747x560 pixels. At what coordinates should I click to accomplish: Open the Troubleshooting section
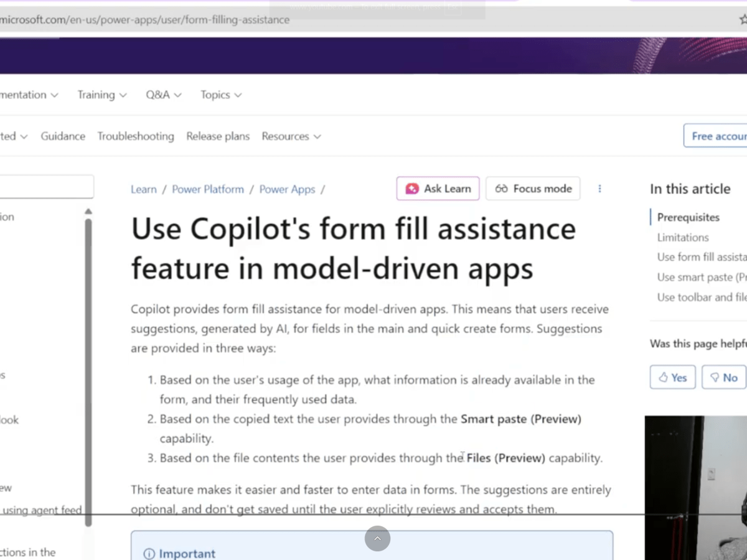(136, 136)
